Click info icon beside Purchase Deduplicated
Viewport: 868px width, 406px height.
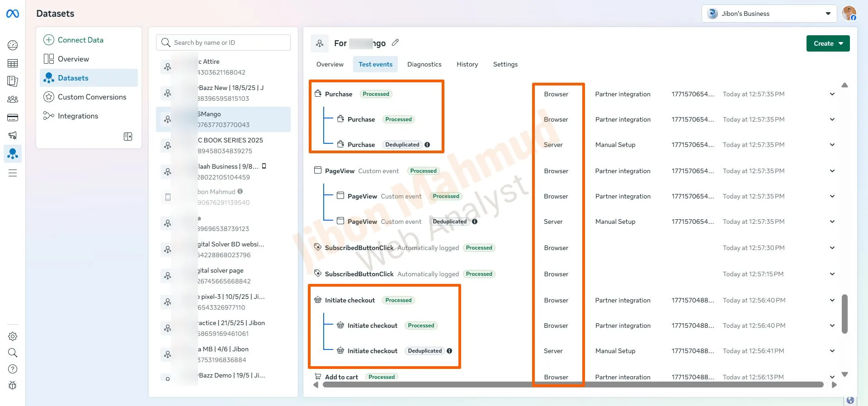pyautogui.click(x=427, y=145)
